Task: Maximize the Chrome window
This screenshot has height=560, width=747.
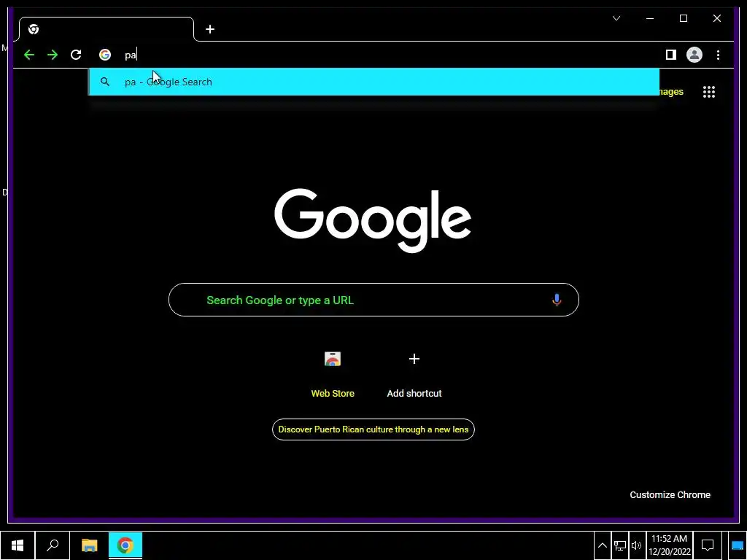Action: (x=684, y=18)
